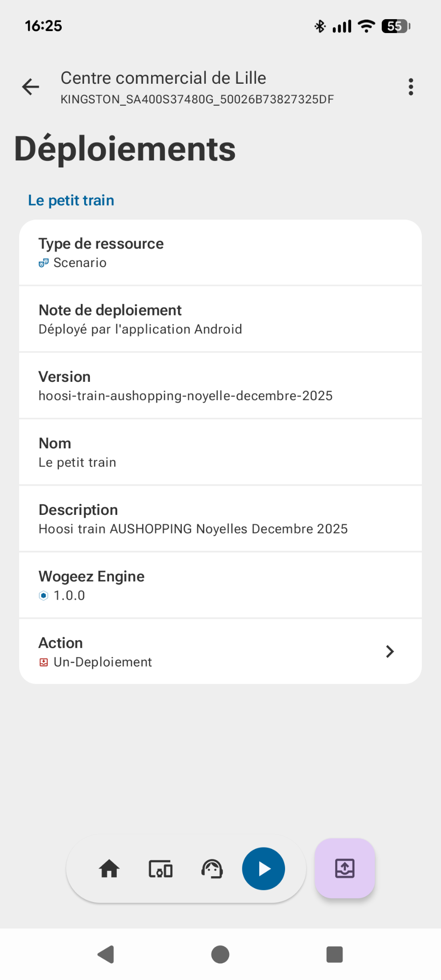
Task: Expand the Action row chevron
Action: 390,651
